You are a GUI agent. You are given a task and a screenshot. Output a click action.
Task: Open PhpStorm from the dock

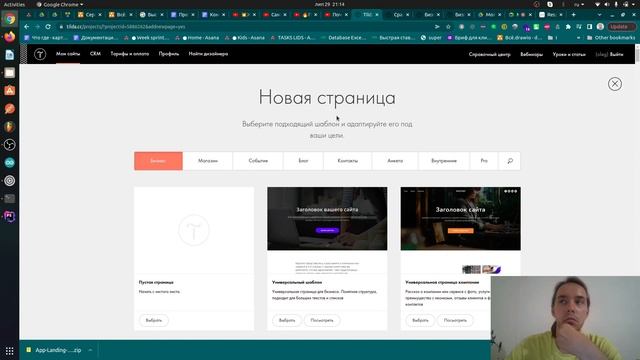coord(10,216)
